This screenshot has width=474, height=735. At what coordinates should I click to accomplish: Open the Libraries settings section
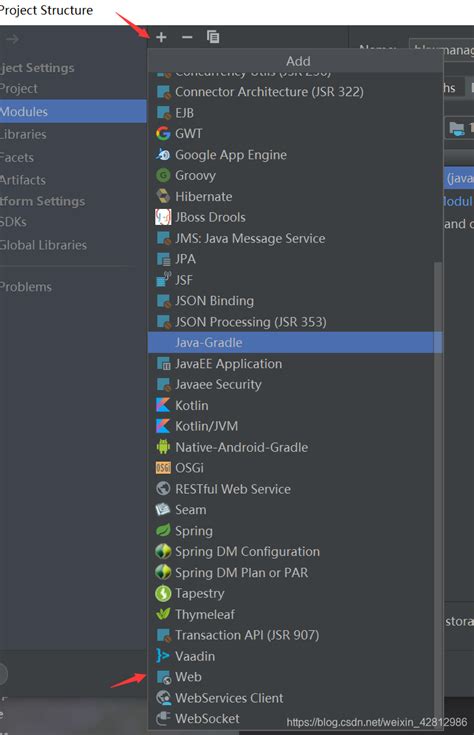pyautogui.click(x=73, y=135)
